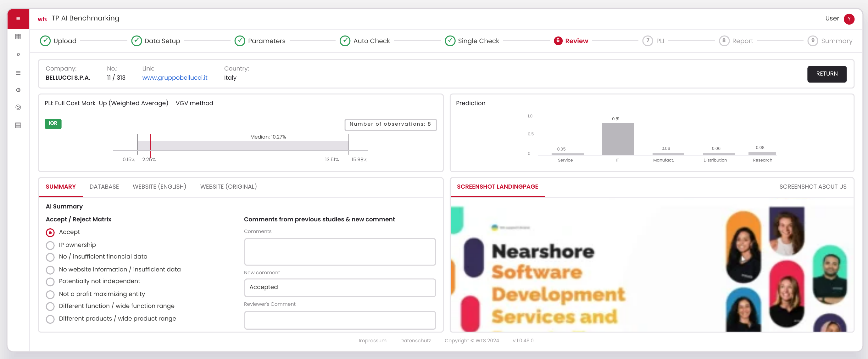Open the Impressum footer link
The width and height of the screenshot is (868, 359).
(x=372, y=340)
